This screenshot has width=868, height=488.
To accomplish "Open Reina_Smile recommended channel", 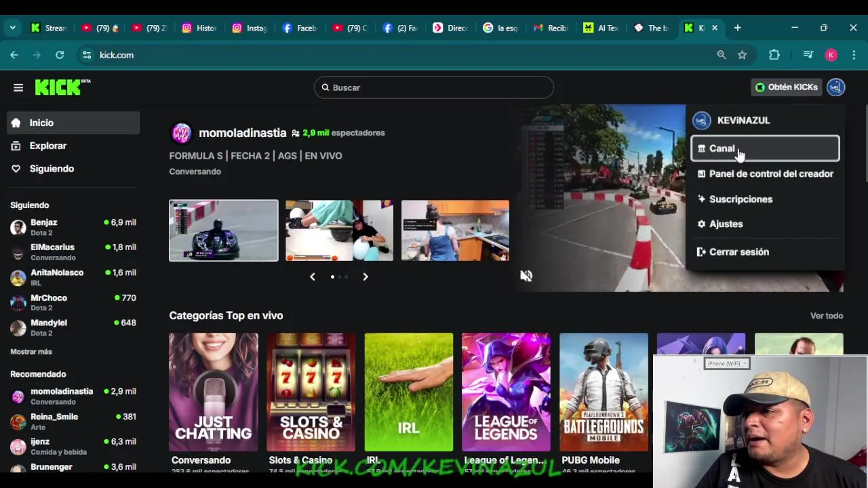I will [73, 422].
